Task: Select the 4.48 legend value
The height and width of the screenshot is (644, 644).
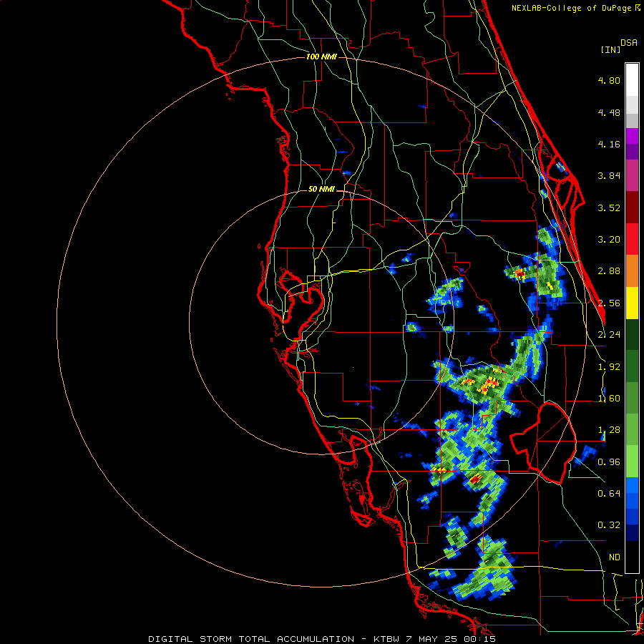Action: 609,112
